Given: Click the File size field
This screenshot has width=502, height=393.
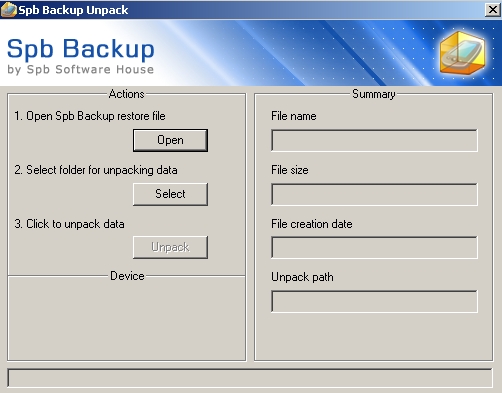Looking at the screenshot, I should coord(374,194).
